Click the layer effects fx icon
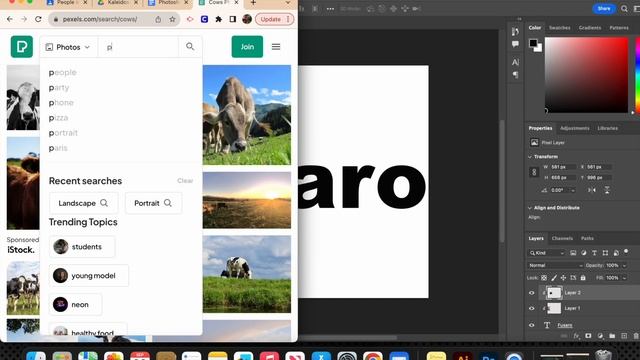Image resolution: width=640 pixels, height=360 pixels. coord(576,336)
